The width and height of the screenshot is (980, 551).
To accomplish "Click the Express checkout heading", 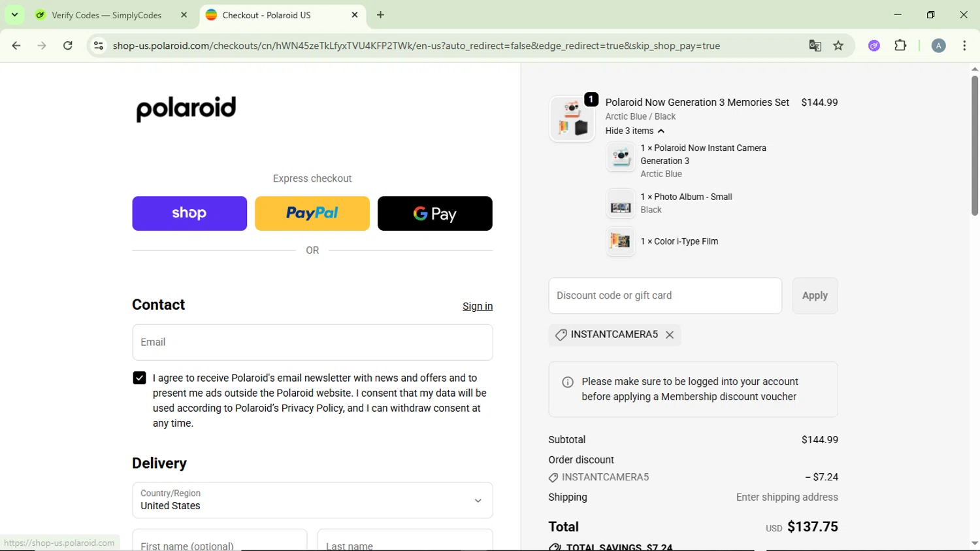I will click(312, 178).
